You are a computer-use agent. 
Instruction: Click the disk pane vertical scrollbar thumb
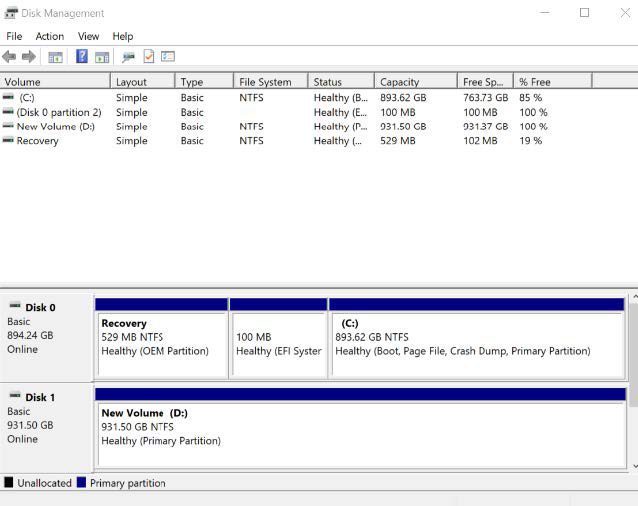coord(634,355)
